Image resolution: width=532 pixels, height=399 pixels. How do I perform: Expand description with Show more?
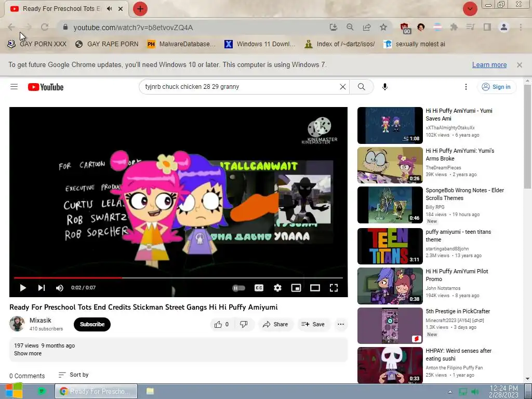(28, 353)
